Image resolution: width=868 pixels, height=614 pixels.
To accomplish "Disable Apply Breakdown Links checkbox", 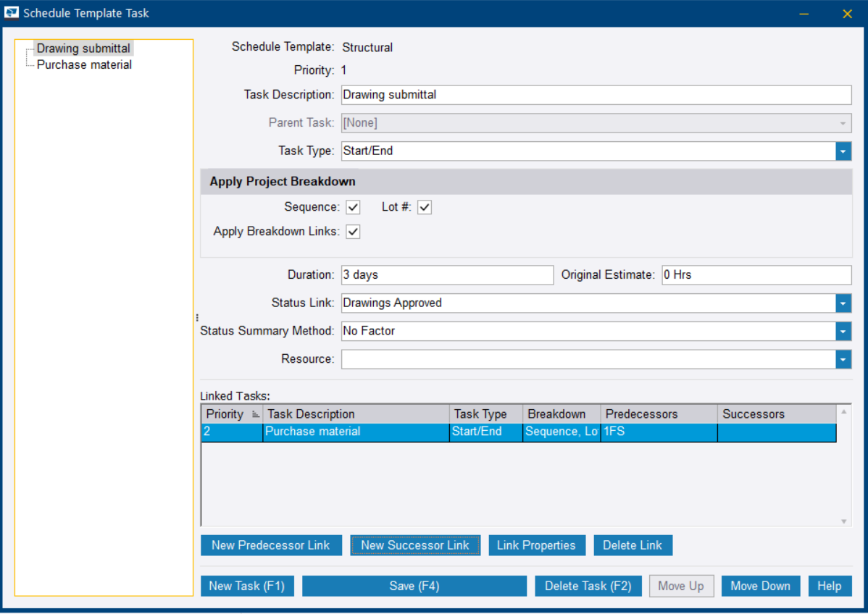I will point(353,232).
